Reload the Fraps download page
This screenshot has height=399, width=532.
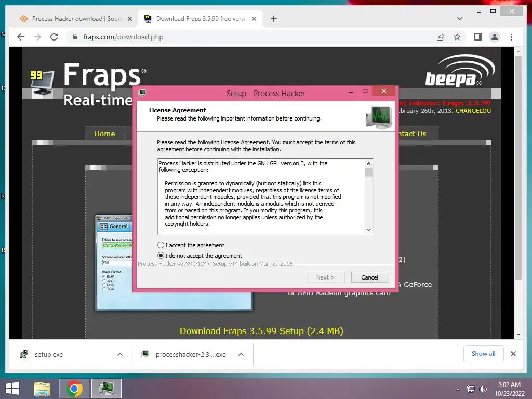[54, 37]
